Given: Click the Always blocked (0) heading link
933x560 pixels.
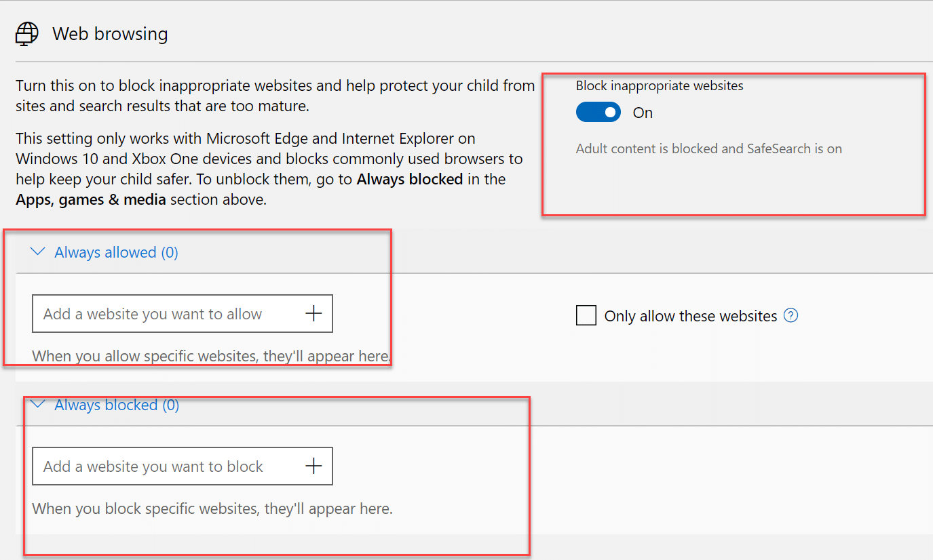Looking at the screenshot, I should coord(117,405).
